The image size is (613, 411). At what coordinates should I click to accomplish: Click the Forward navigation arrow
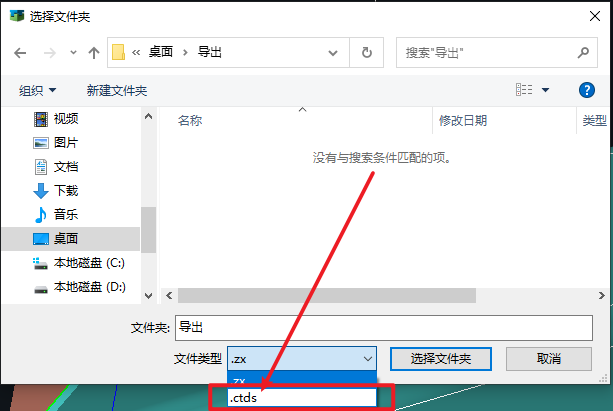[50, 53]
